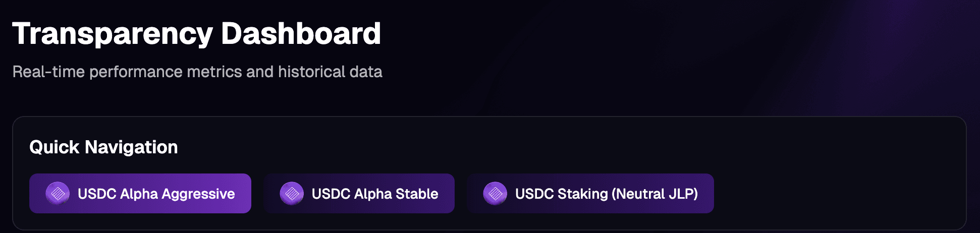This screenshot has width=980, height=233.
Task: Click the Quick Navigation heading
Action: coord(103,147)
